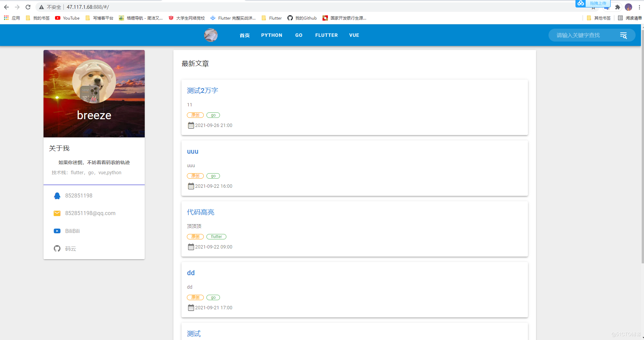Click calendar icon beside 2021-09-22 09:00
This screenshot has width=644, height=340.
pyautogui.click(x=191, y=247)
